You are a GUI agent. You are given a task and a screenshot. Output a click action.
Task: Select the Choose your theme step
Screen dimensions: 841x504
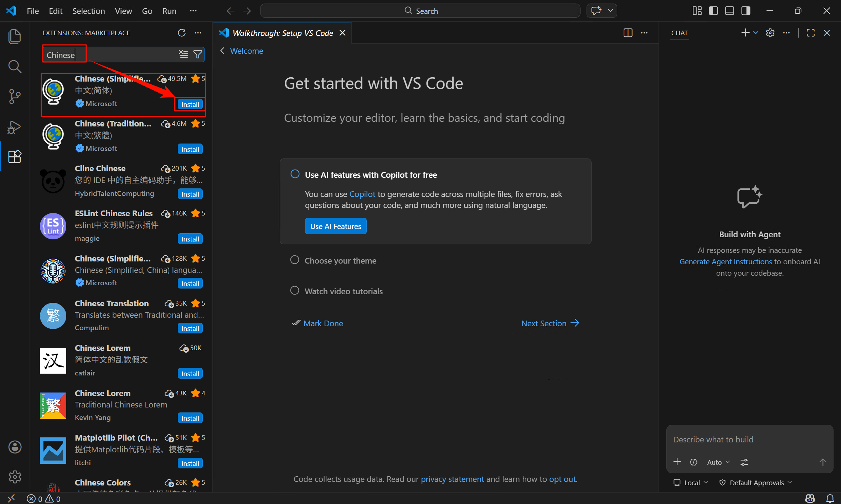click(340, 260)
